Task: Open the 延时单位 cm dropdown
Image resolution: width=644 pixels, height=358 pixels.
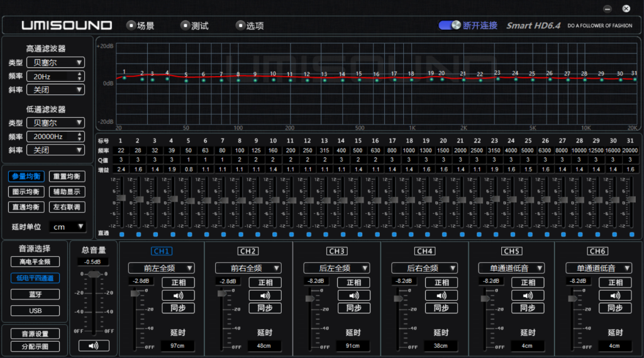Action: point(67,227)
